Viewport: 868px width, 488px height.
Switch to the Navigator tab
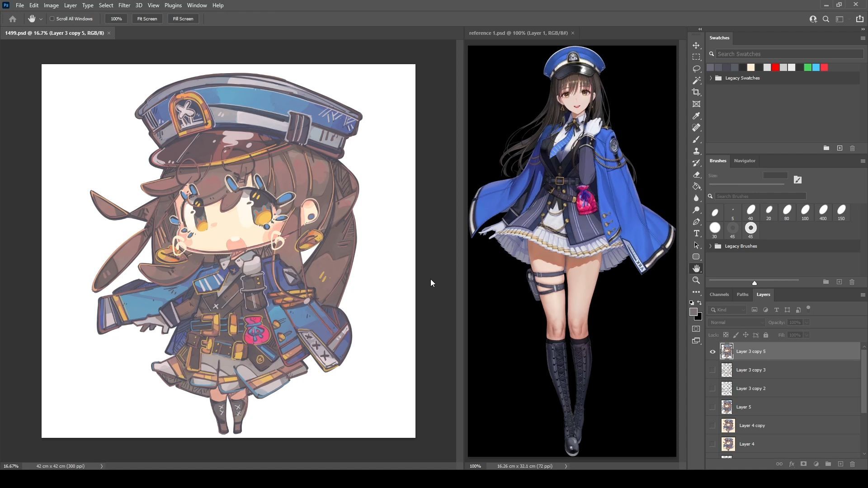745,161
